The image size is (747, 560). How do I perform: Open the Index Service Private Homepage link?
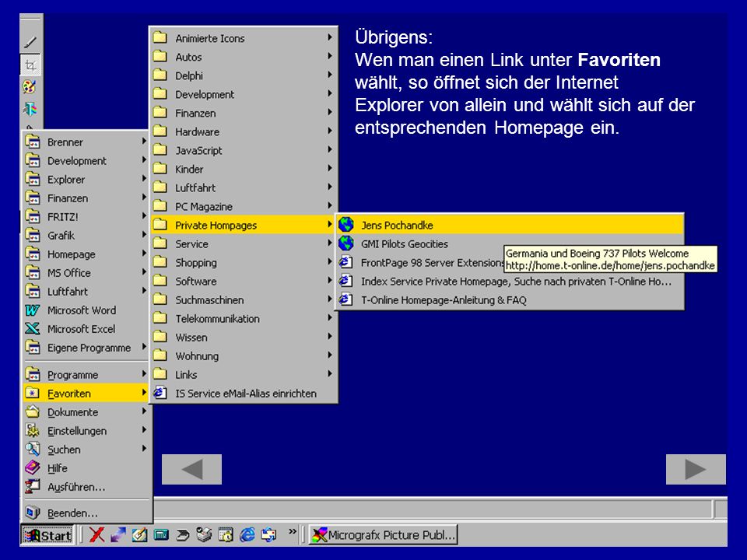tap(510, 281)
